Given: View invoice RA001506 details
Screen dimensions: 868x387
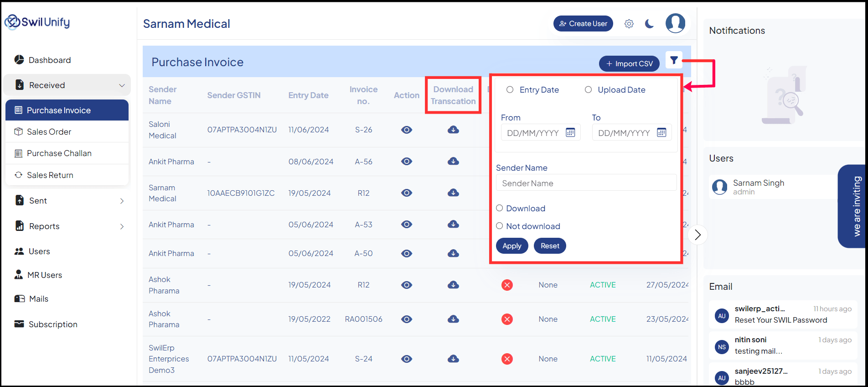Looking at the screenshot, I should [407, 319].
